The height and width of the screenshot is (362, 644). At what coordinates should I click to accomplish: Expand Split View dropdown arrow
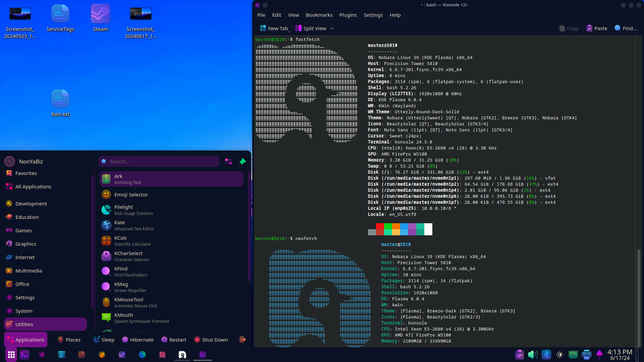coord(332,29)
